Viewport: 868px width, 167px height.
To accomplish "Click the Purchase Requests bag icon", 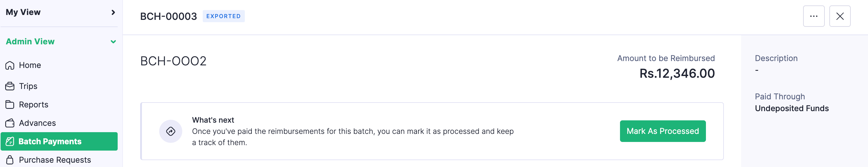I will 10,160.
